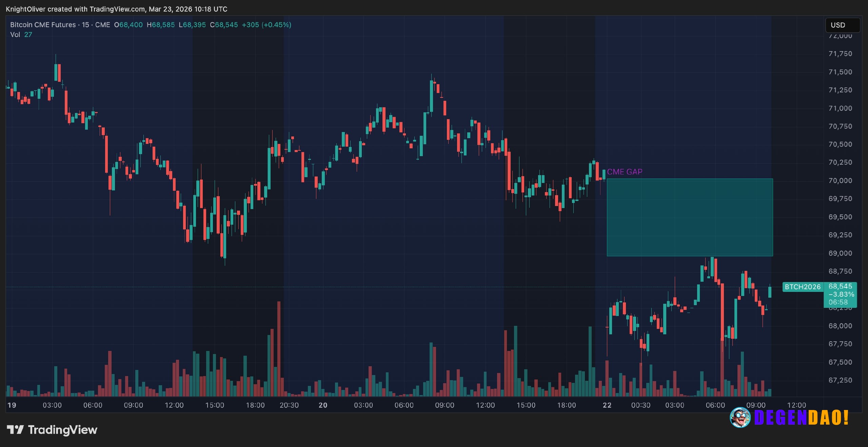The width and height of the screenshot is (868, 447).
Task: Click the BTCH2026 ticker price label
Action: click(x=803, y=287)
